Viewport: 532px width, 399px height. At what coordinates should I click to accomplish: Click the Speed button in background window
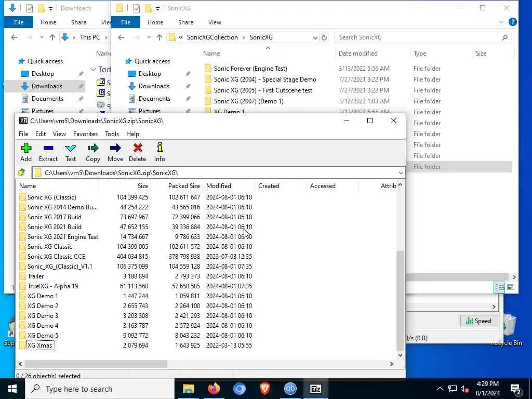tap(478, 321)
